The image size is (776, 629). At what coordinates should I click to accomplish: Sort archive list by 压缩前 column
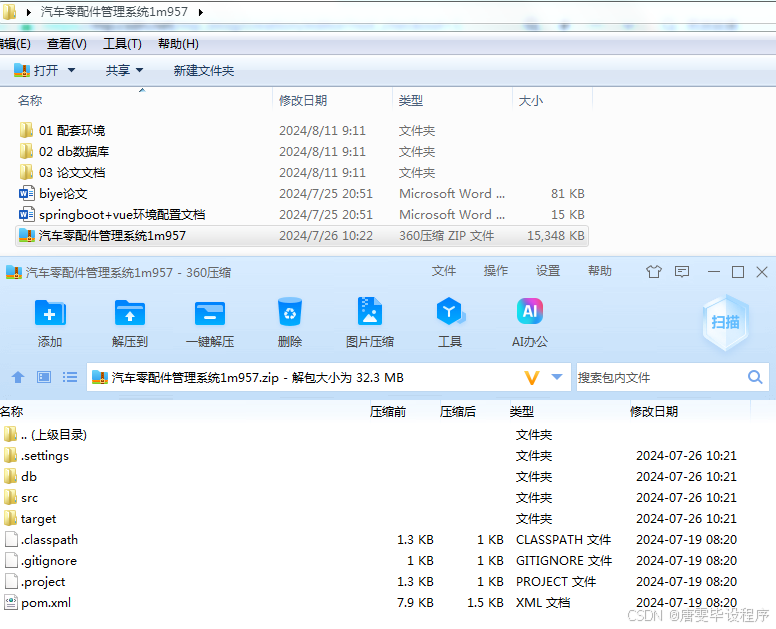[388, 412]
